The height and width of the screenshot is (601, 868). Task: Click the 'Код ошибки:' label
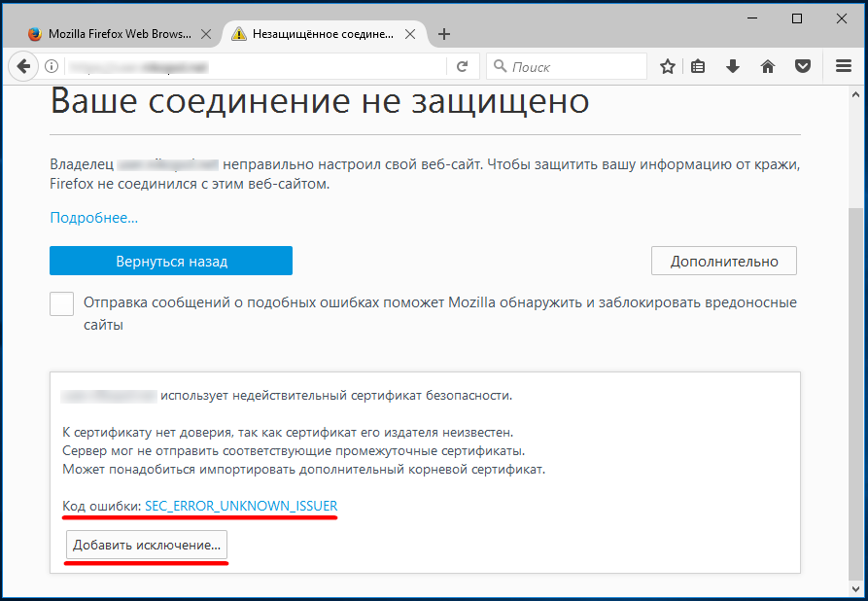point(102,506)
